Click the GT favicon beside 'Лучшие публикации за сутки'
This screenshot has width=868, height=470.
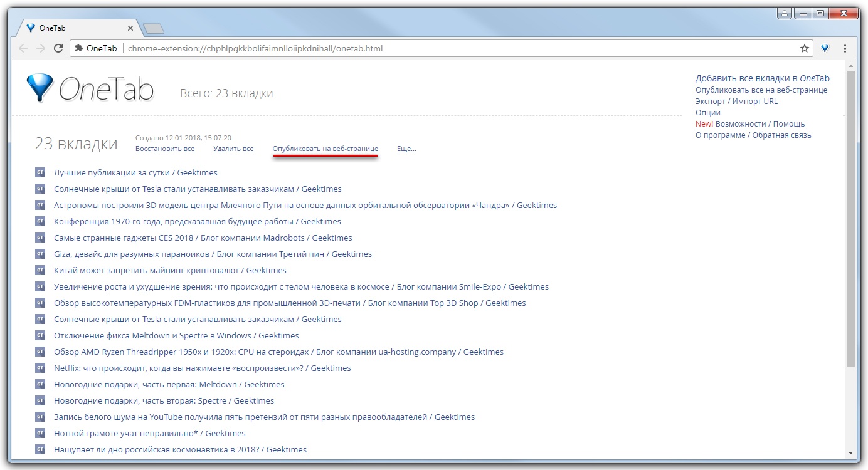40,172
